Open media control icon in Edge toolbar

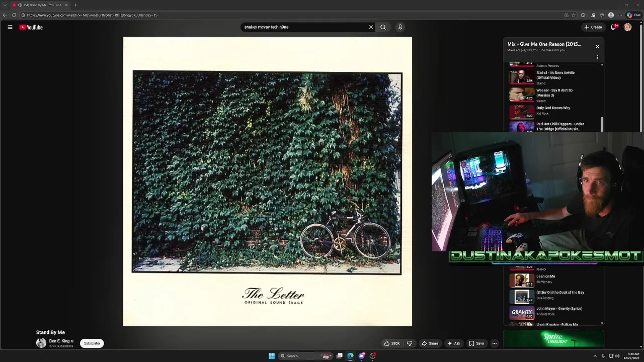pyautogui.click(x=593, y=15)
